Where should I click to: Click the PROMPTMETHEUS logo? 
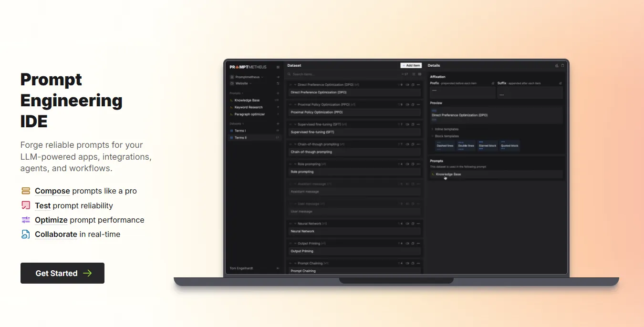248,67
